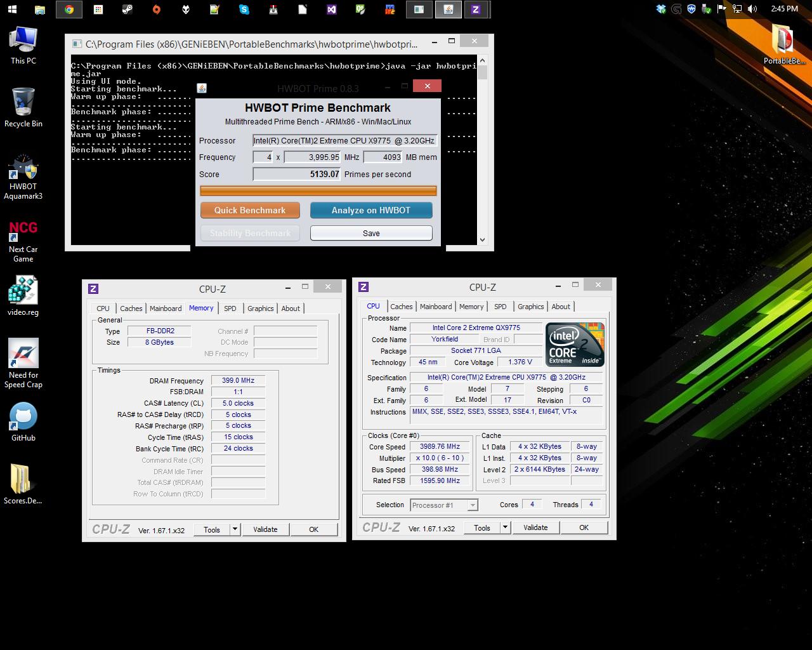812x650 pixels.
Task: Click the FB-DDR2 memory type value
Action: 160,331
